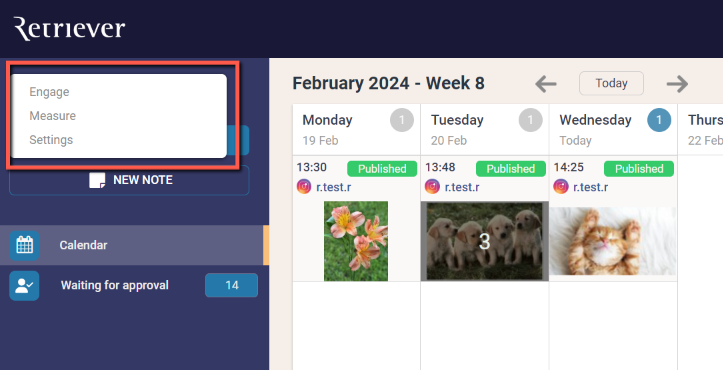
Task: Click the r.test.r account link on Tuesday
Action: (462, 187)
